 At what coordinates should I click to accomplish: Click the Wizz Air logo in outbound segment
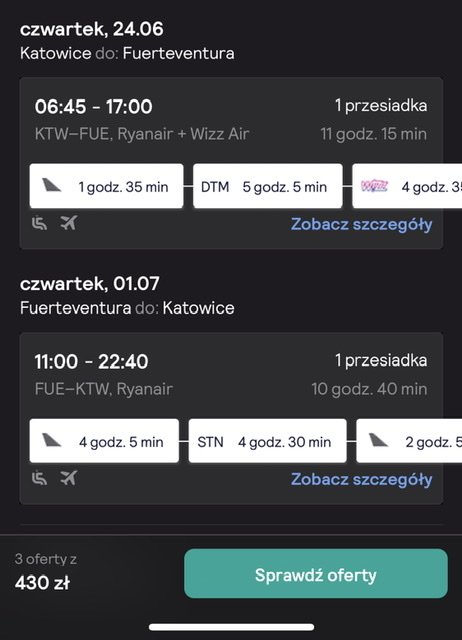point(374,186)
